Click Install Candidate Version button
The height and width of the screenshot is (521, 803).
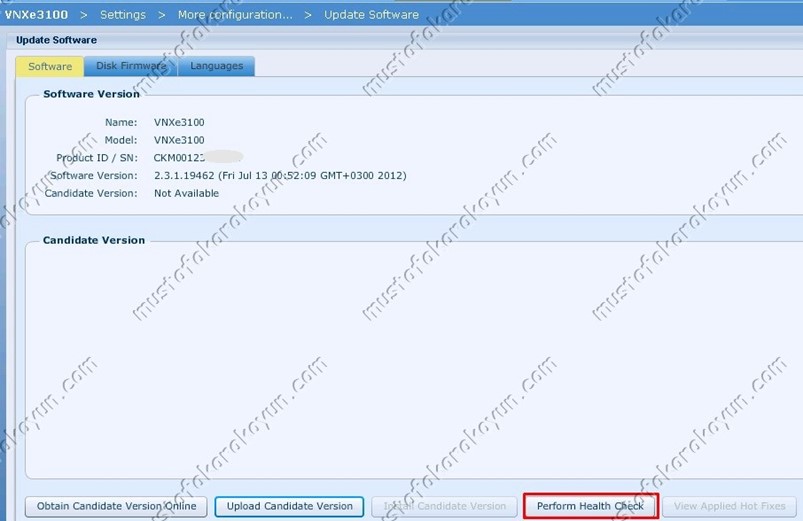[x=445, y=506]
